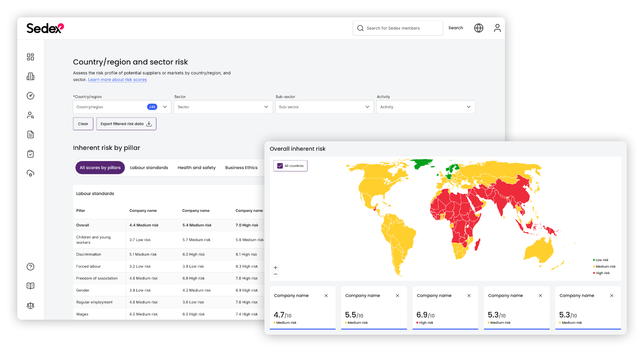Zoom in on the world map
This screenshot has width=644, height=352.
coord(276,267)
